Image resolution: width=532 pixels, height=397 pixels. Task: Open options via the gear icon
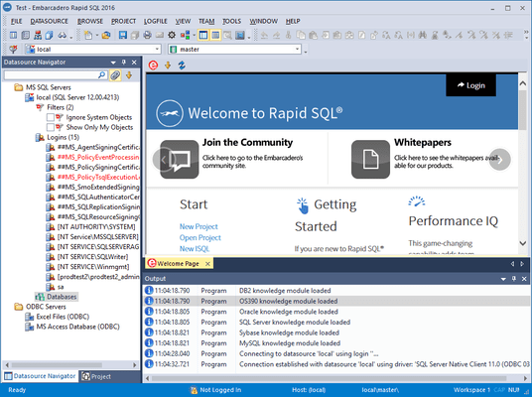pyautogui.click(x=172, y=35)
